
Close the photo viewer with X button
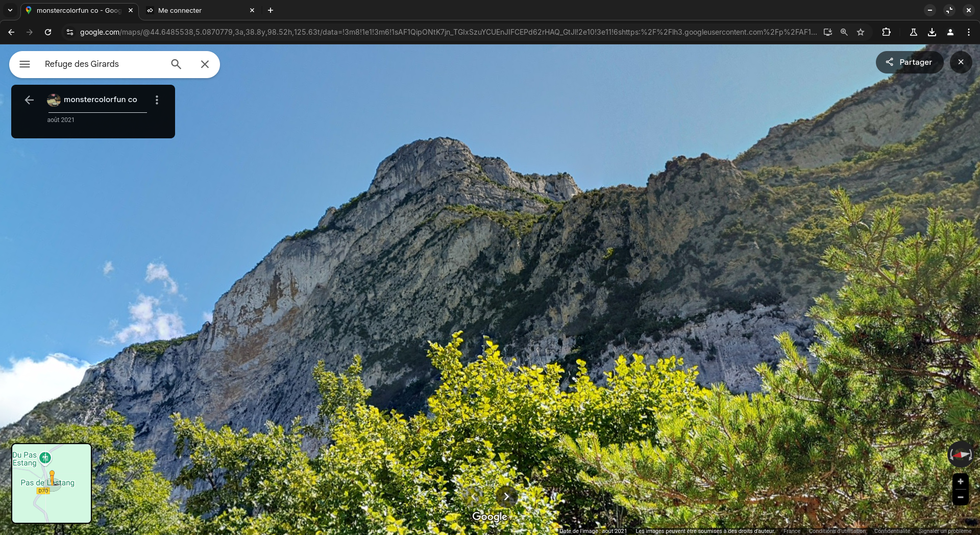[x=961, y=62]
